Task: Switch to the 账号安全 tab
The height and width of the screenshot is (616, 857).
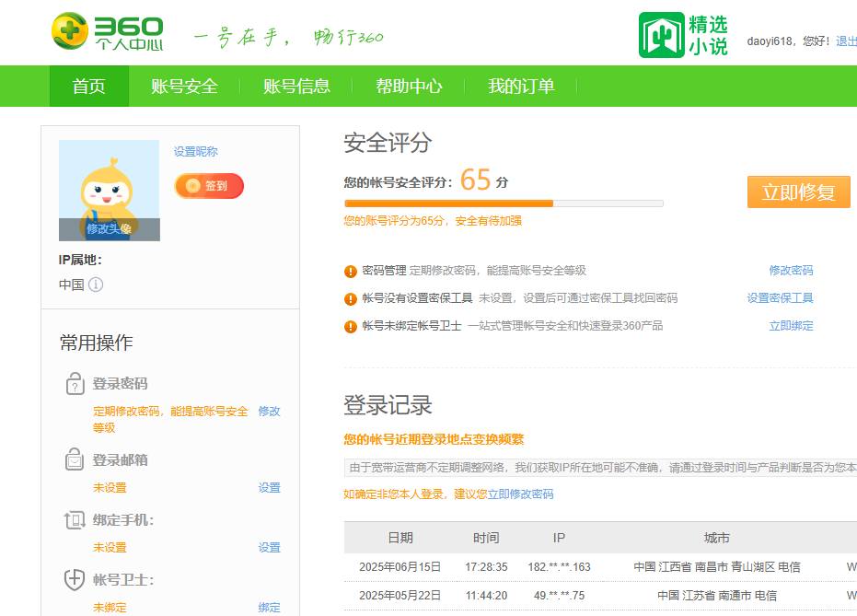Action: 184,86
